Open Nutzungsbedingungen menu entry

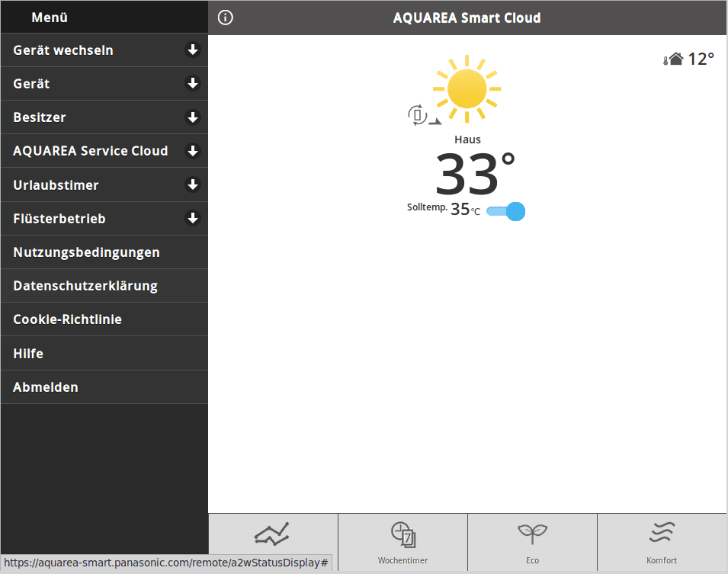104,252
